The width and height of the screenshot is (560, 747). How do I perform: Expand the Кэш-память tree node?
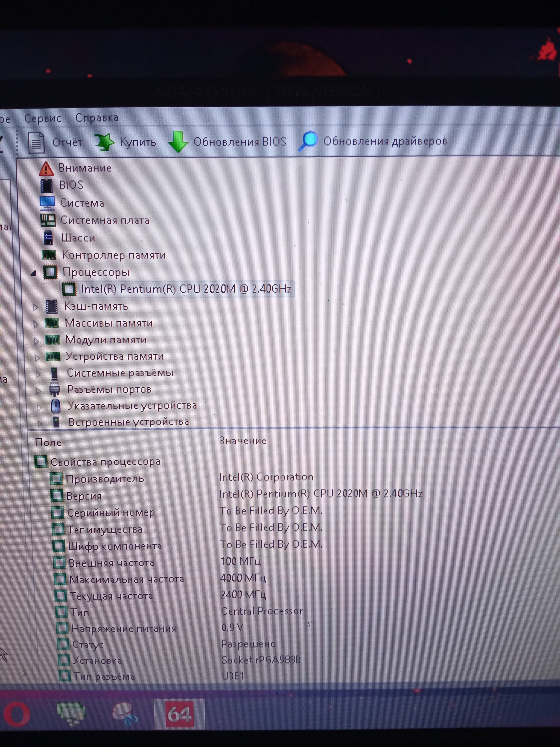pos(35,308)
